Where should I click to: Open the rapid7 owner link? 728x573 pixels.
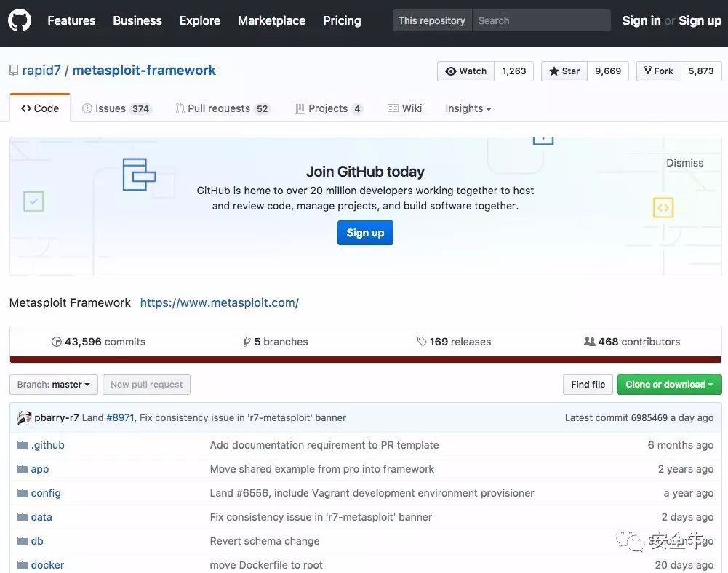click(x=41, y=71)
